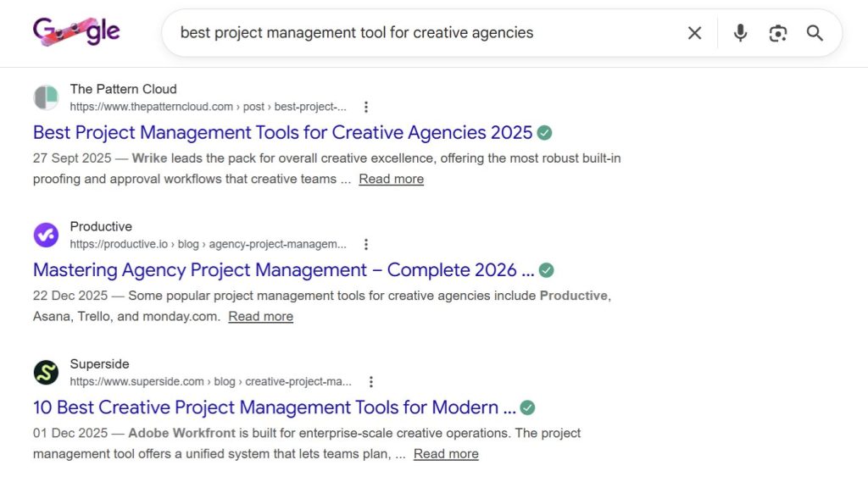868x482 pixels.
Task: Click the Superside site name
Action: 100,364
